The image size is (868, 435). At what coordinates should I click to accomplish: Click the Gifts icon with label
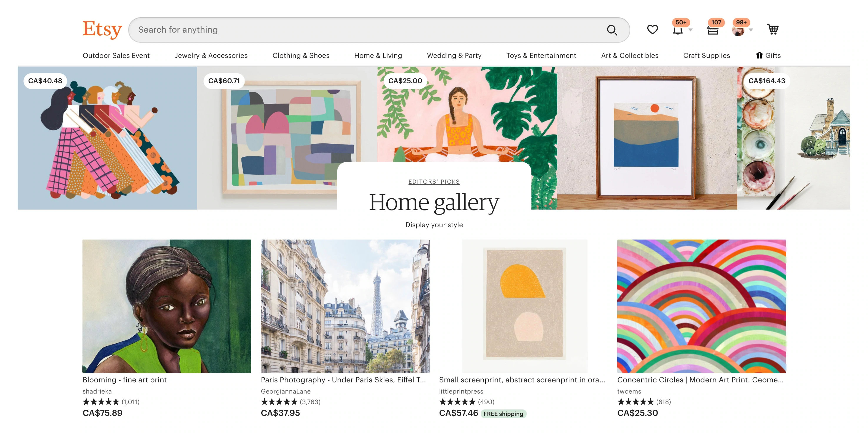(x=768, y=56)
